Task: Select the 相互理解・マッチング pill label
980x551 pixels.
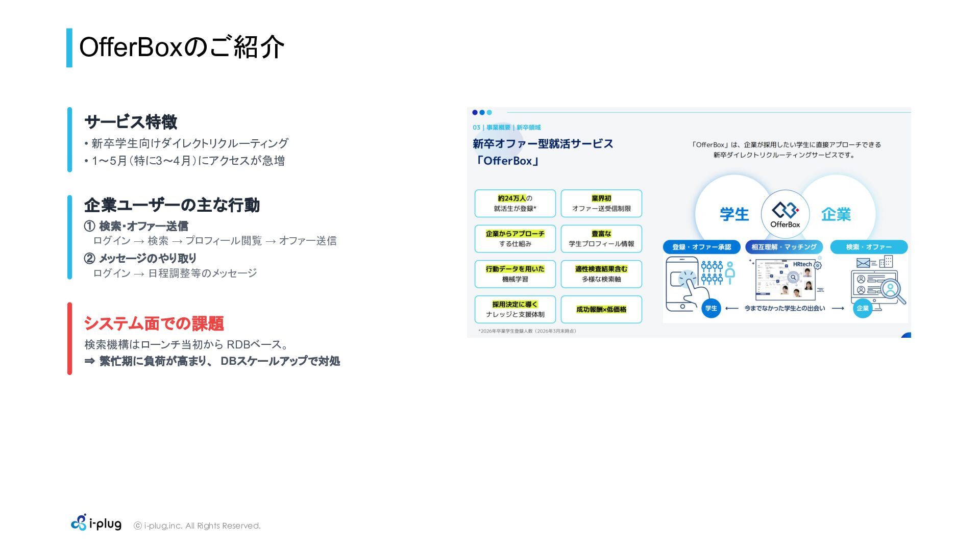Action: [x=784, y=247]
